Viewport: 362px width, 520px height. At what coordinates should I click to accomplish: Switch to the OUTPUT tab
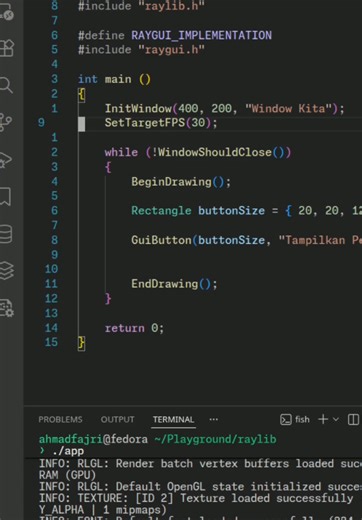[117, 419]
